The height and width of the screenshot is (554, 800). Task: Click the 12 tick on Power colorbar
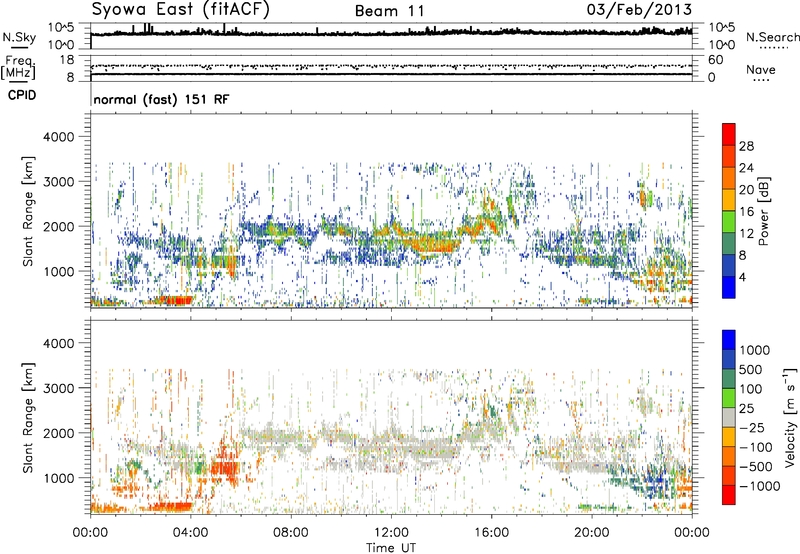(746, 233)
